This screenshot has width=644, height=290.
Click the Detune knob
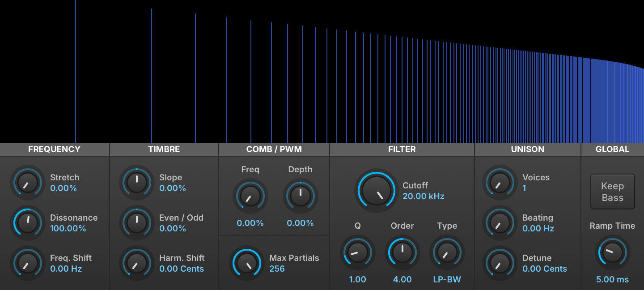coord(500,263)
